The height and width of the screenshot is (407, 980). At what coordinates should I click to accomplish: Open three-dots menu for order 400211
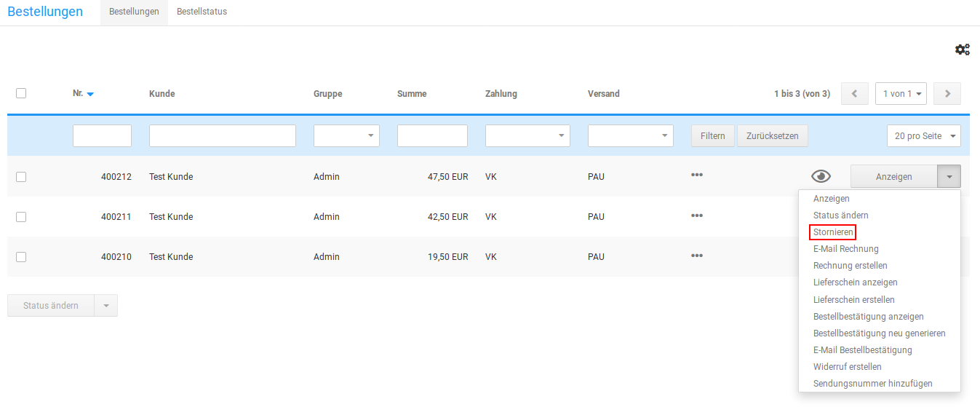(x=696, y=216)
